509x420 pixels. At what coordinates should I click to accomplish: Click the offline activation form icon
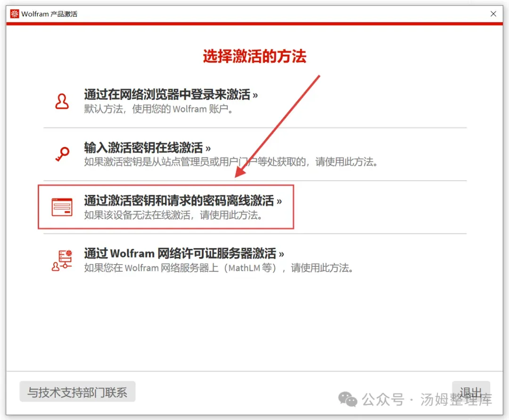62,207
